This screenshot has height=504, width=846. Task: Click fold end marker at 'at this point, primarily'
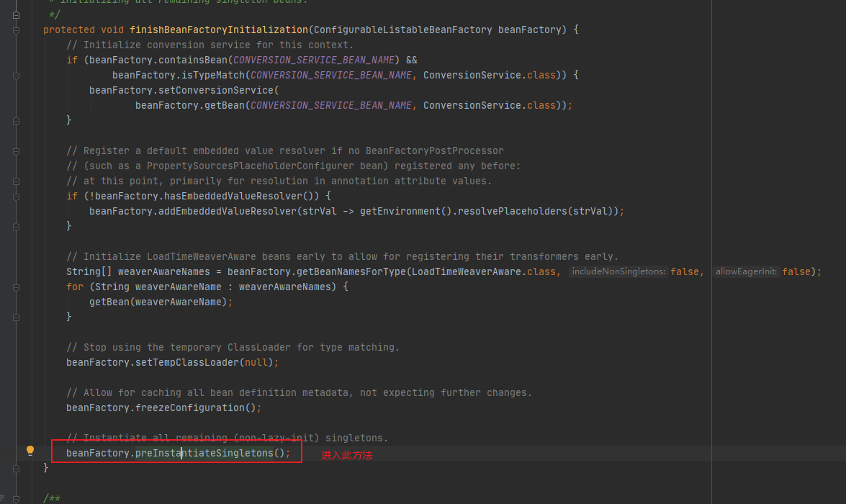(x=16, y=181)
